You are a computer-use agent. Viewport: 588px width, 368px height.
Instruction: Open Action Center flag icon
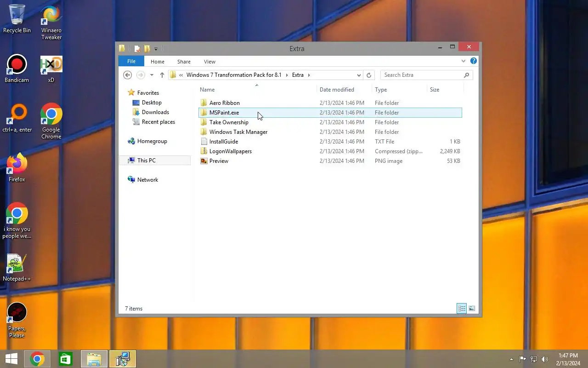523,359
